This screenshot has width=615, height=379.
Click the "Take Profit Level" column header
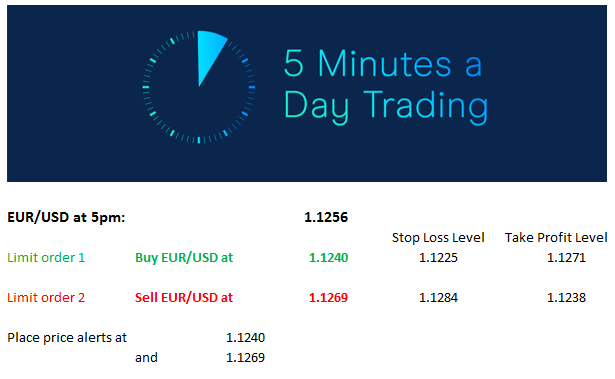click(556, 237)
